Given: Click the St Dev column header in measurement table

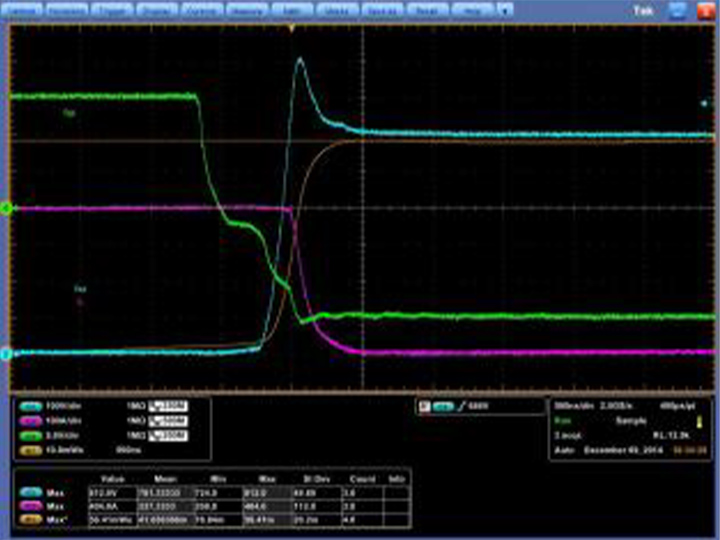Looking at the screenshot, I should tap(316, 479).
